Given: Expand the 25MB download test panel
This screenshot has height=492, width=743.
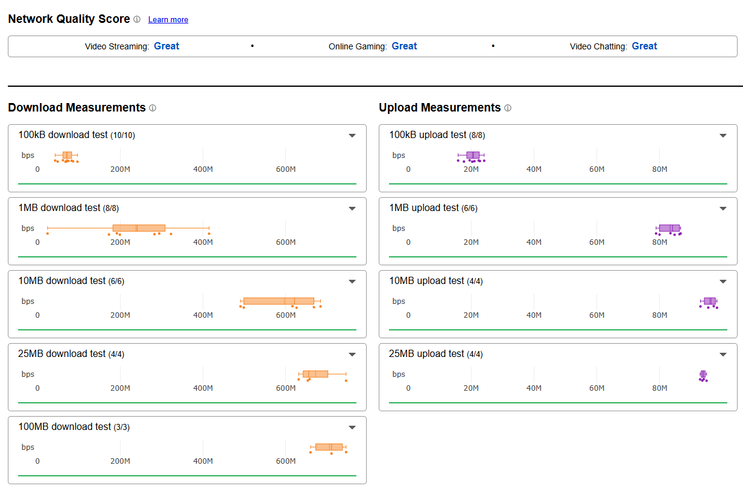Looking at the screenshot, I should pos(352,354).
